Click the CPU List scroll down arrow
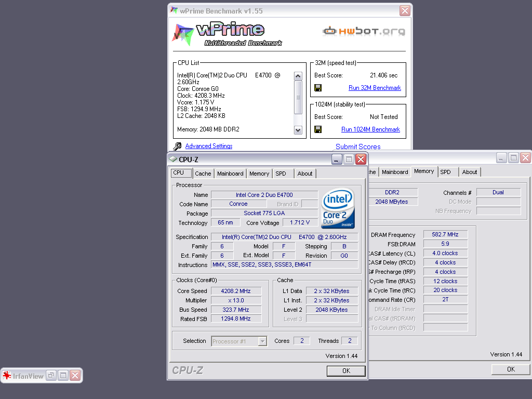532x399 pixels. click(x=298, y=130)
